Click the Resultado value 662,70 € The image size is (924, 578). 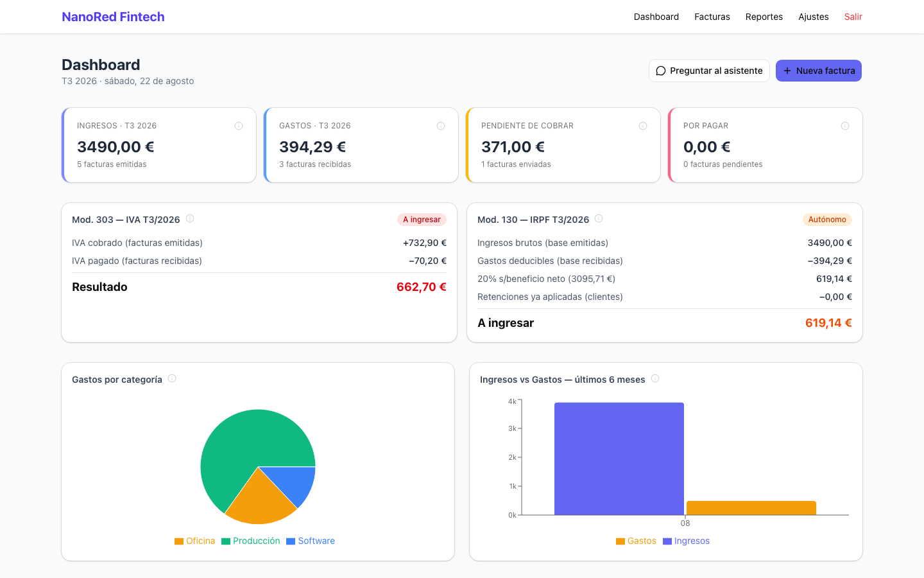pos(422,287)
